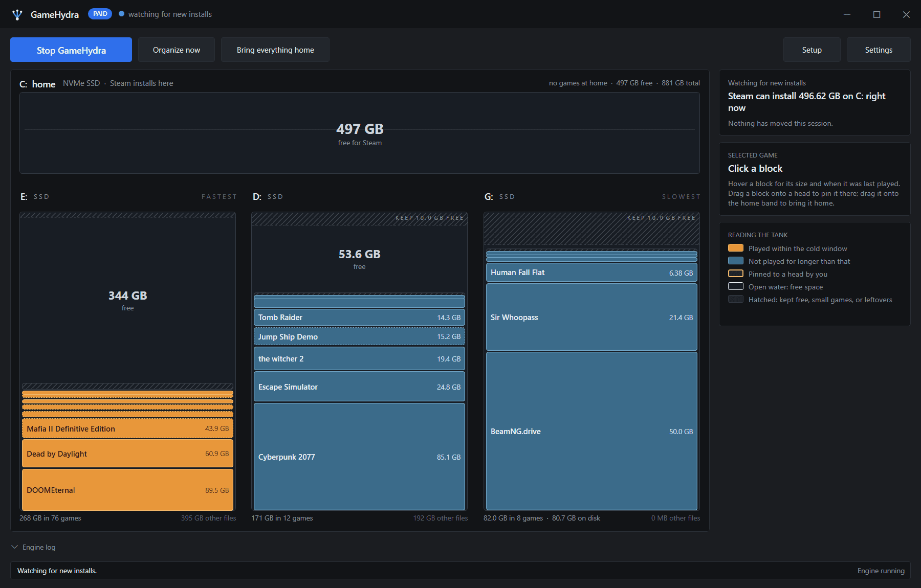Click '82.0 GB in 8 games' text

point(513,518)
